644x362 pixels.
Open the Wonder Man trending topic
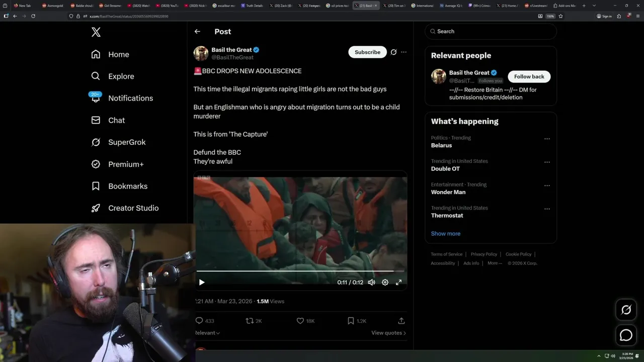pyautogui.click(x=448, y=192)
